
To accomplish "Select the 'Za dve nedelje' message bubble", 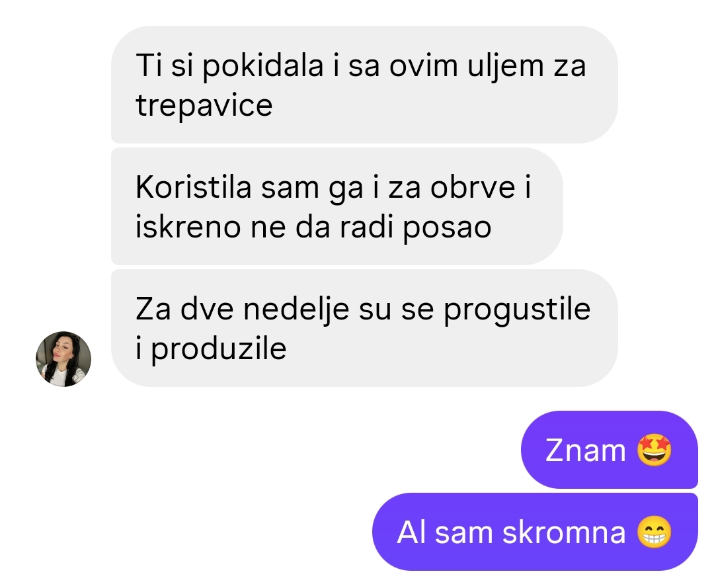I will 364,328.
